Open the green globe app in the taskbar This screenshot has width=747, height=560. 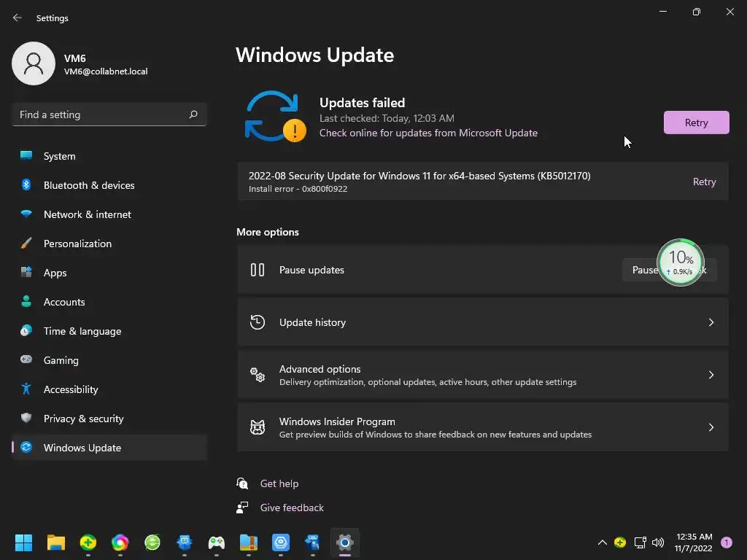pyautogui.click(x=152, y=542)
